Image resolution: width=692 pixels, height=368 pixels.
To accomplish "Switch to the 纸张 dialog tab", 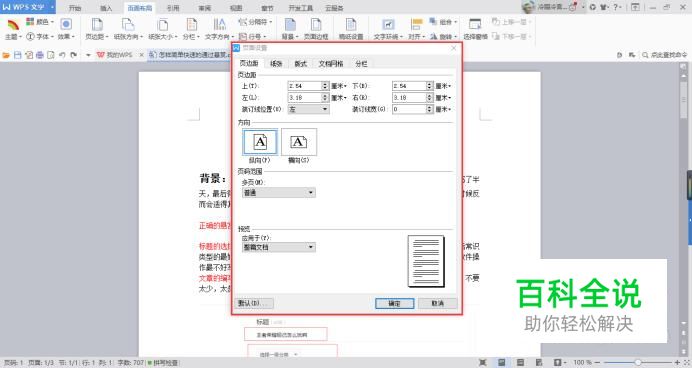I will point(276,64).
